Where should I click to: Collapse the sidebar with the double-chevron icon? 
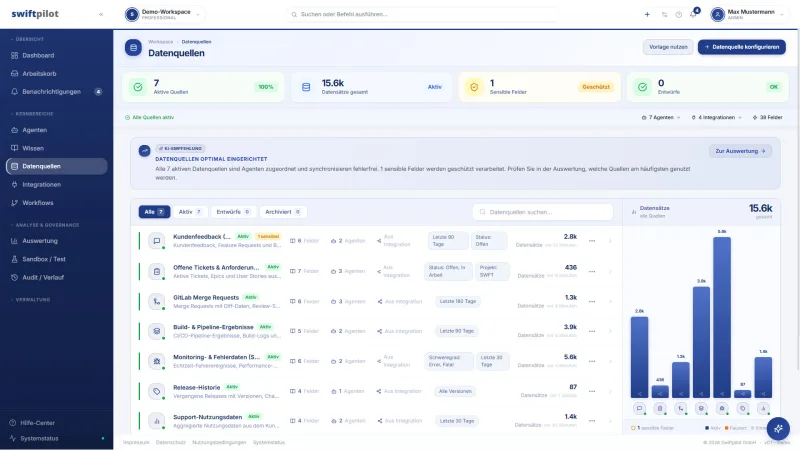(x=101, y=14)
